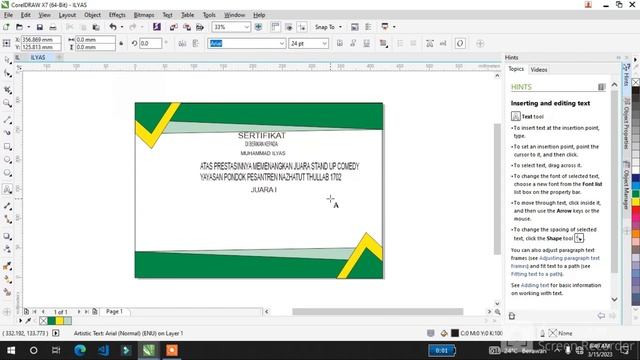Open the Tools menu
The image size is (640, 360).
tap(209, 15)
